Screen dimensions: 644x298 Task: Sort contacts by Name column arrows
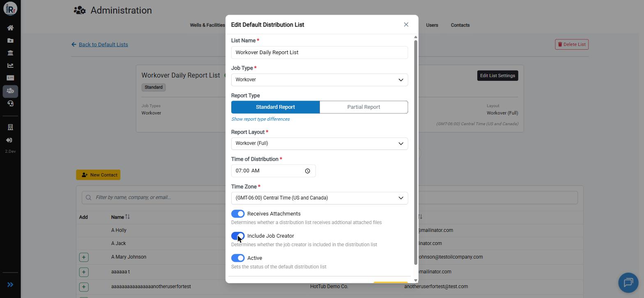coord(127,217)
